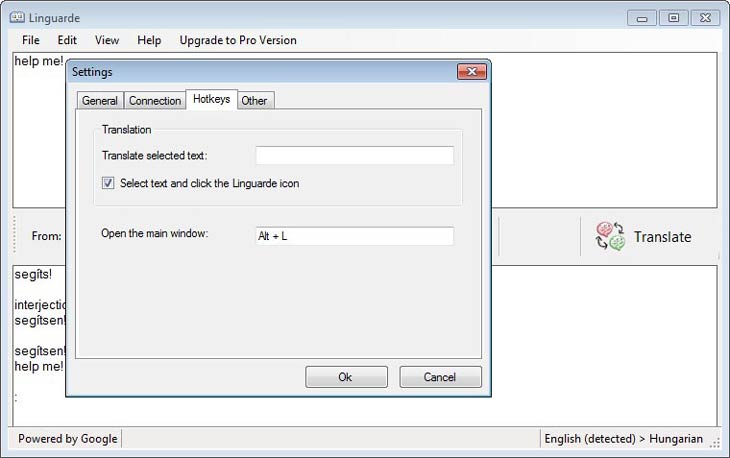Click Powered by Google in status bar
Screen dimensions: 730x458
tap(68, 439)
